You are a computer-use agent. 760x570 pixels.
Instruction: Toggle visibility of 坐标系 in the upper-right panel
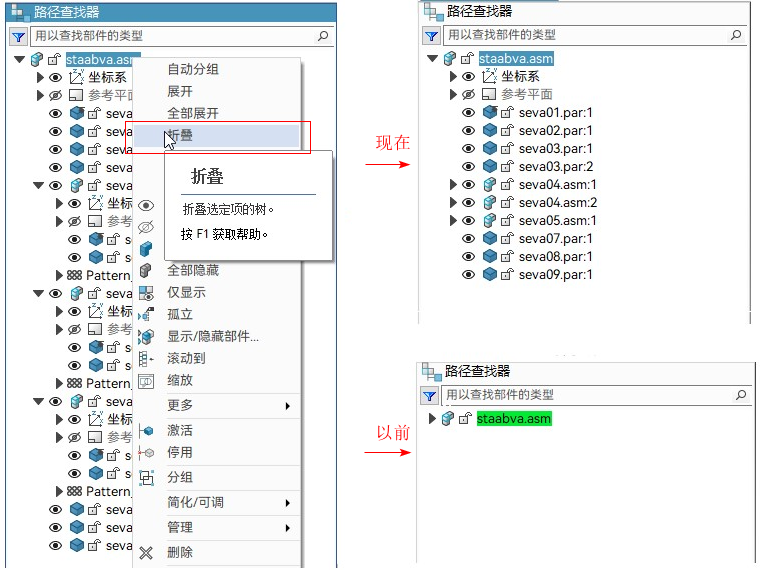point(468,77)
